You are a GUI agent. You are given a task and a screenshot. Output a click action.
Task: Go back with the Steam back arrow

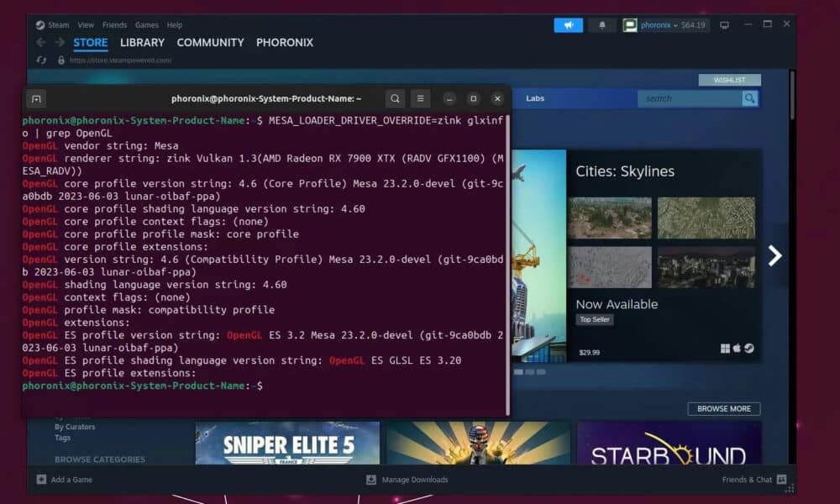coord(40,42)
